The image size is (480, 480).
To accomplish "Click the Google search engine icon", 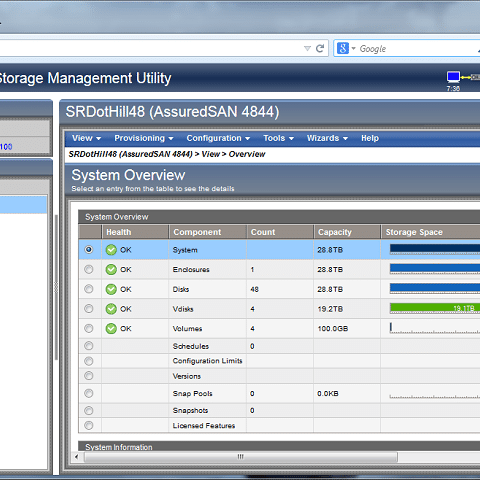I will (343, 48).
